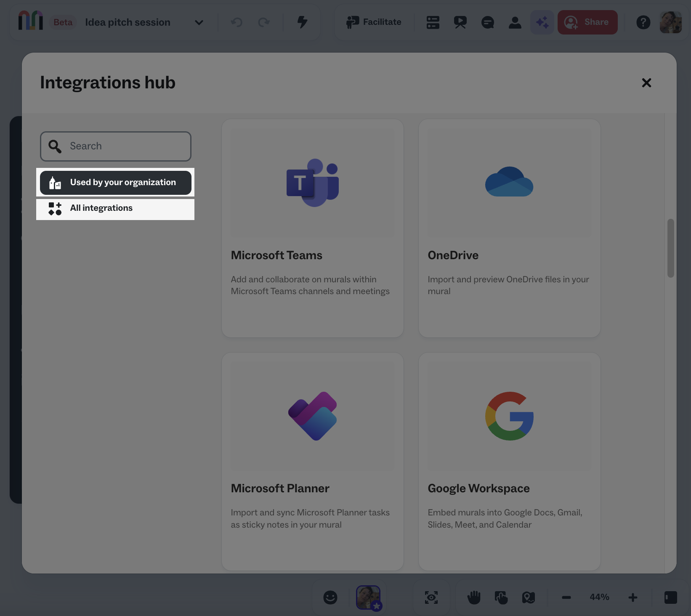
Task: Click the Integrations hub heading
Action: pyautogui.click(x=108, y=82)
